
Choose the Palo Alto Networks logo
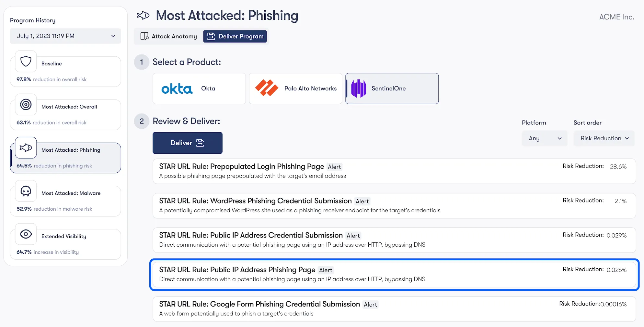267,88
